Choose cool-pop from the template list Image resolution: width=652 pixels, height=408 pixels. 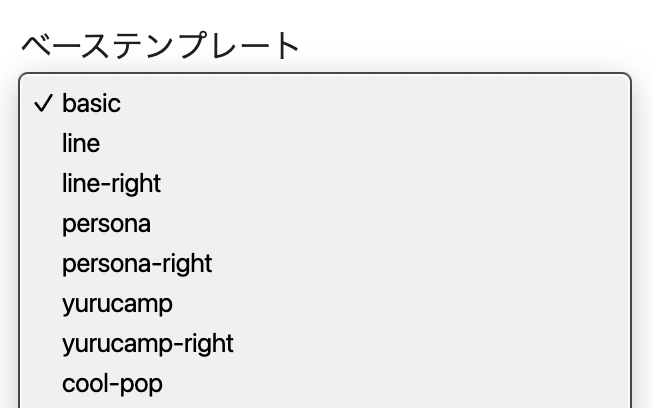point(112,383)
